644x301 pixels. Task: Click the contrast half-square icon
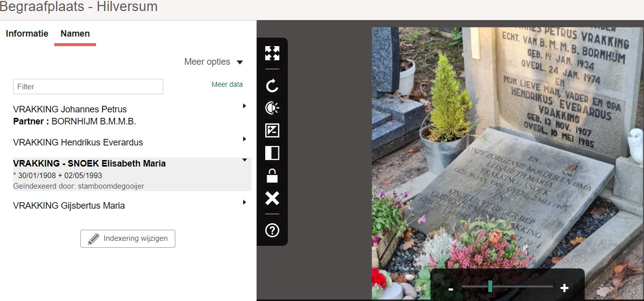272,153
